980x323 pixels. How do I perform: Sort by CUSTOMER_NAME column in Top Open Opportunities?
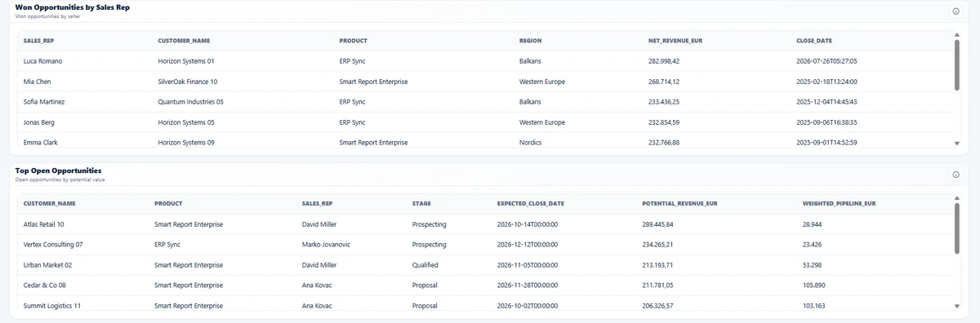click(50, 204)
